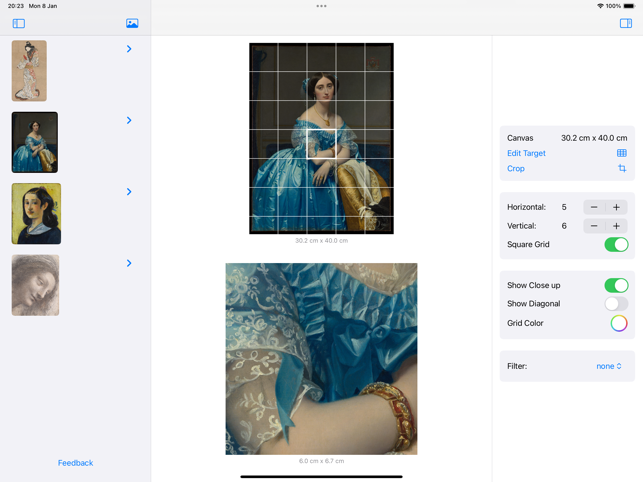Decrease Horizontal grid count with minus
Screen dimensions: 643x482
tap(594, 207)
